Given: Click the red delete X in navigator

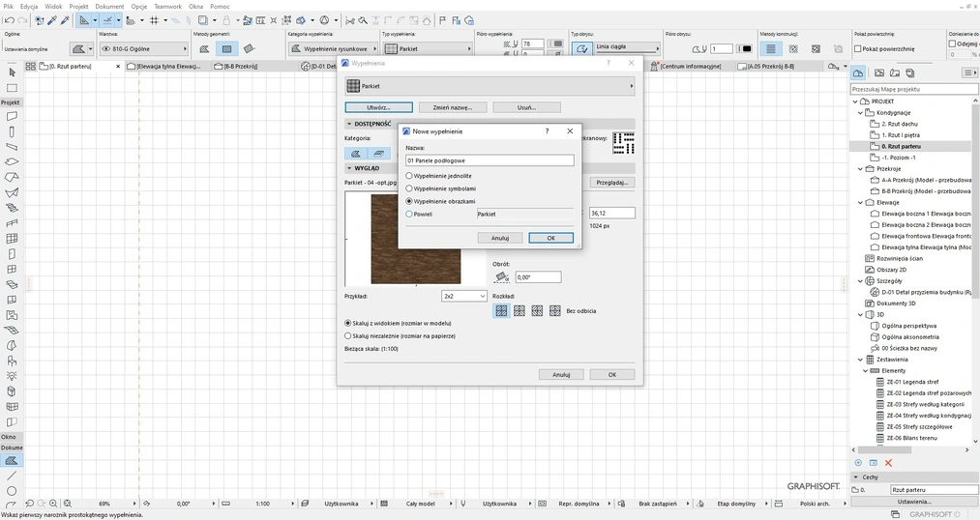Looking at the screenshot, I should 888,463.
